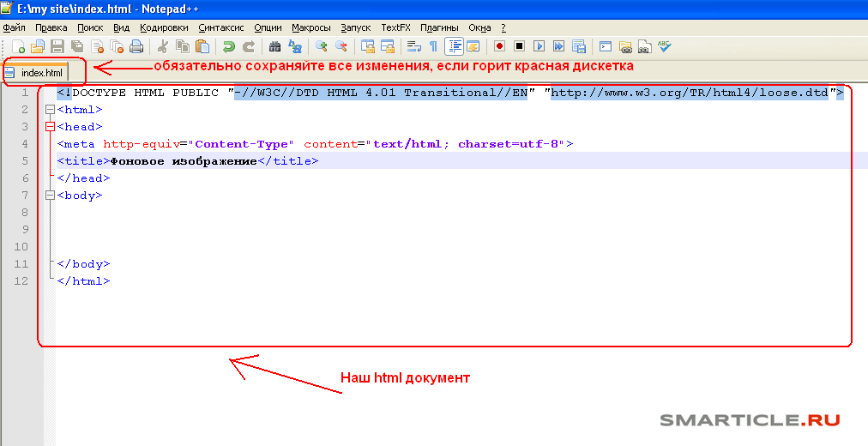Collapse the html tag fold marker
The width and height of the screenshot is (868, 446).
click(x=50, y=110)
